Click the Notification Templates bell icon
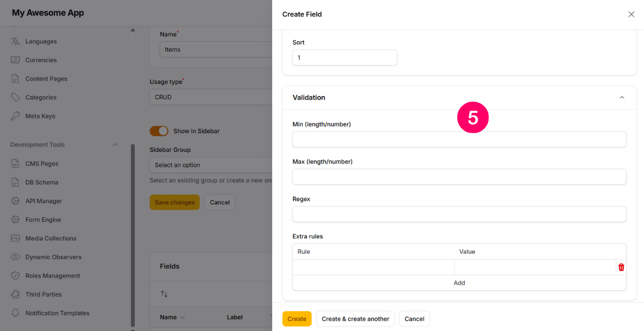 pyautogui.click(x=16, y=313)
